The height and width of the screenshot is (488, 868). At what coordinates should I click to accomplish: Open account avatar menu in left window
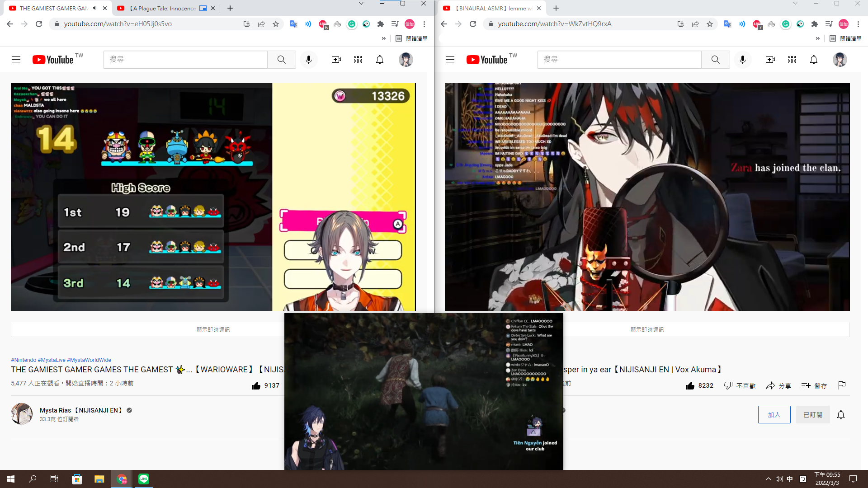coord(406,60)
